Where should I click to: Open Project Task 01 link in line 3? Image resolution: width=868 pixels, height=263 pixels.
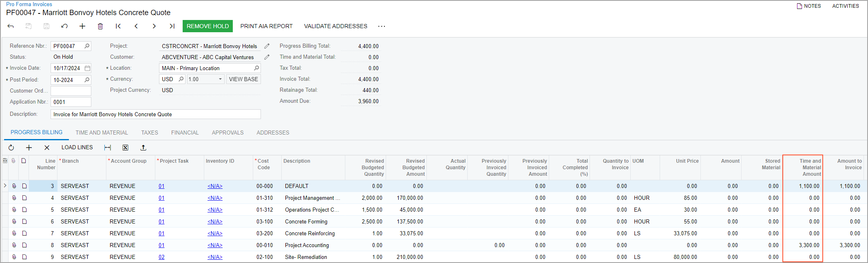pos(161,186)
